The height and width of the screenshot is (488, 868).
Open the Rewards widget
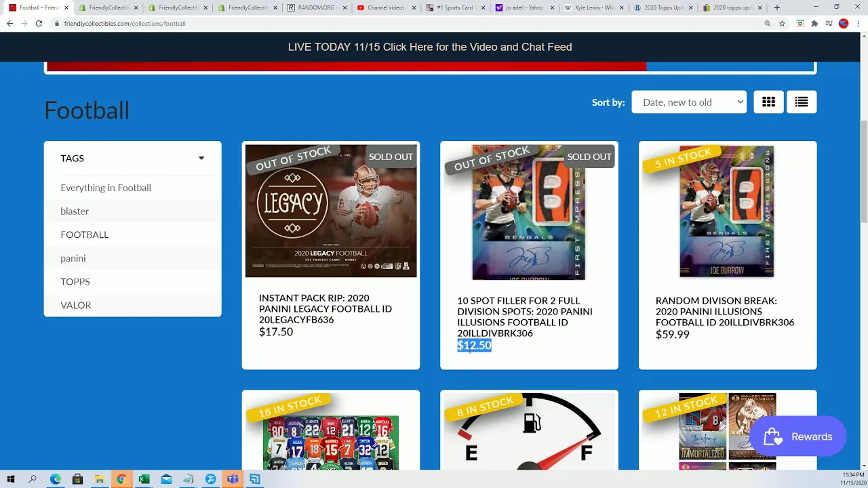click(x=797, y=436)
